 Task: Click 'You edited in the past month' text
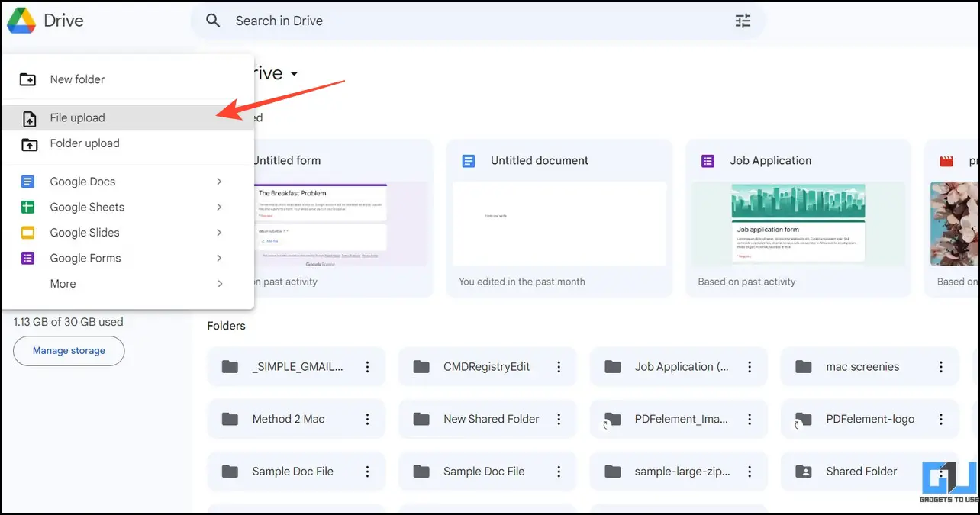click(x=522, y=282)
